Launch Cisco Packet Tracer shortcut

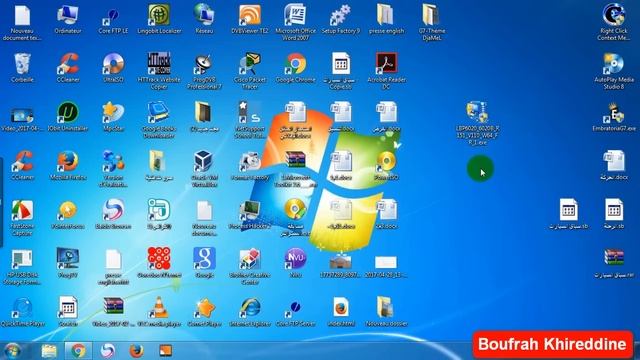click(x=250, y=71)
